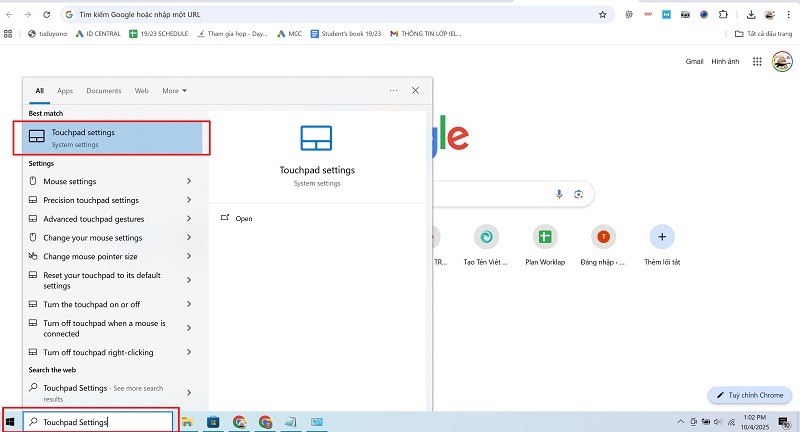This screenshot has width=800, height=432.
Task: Open the Student's book 19/23 bookmark
Action: (x=346, y=34)
